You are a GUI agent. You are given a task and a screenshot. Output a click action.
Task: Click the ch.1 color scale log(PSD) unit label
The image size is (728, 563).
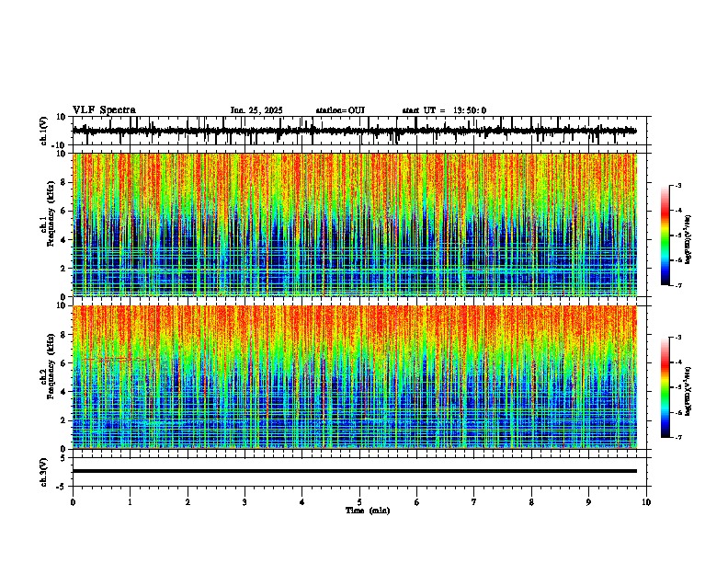point(688,240)
